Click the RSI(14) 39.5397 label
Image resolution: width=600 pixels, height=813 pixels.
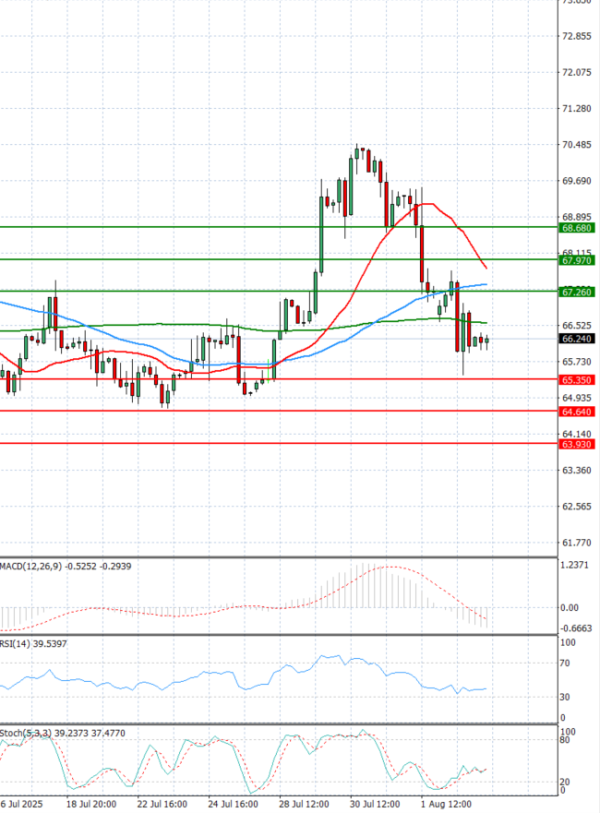coord(33,643)
